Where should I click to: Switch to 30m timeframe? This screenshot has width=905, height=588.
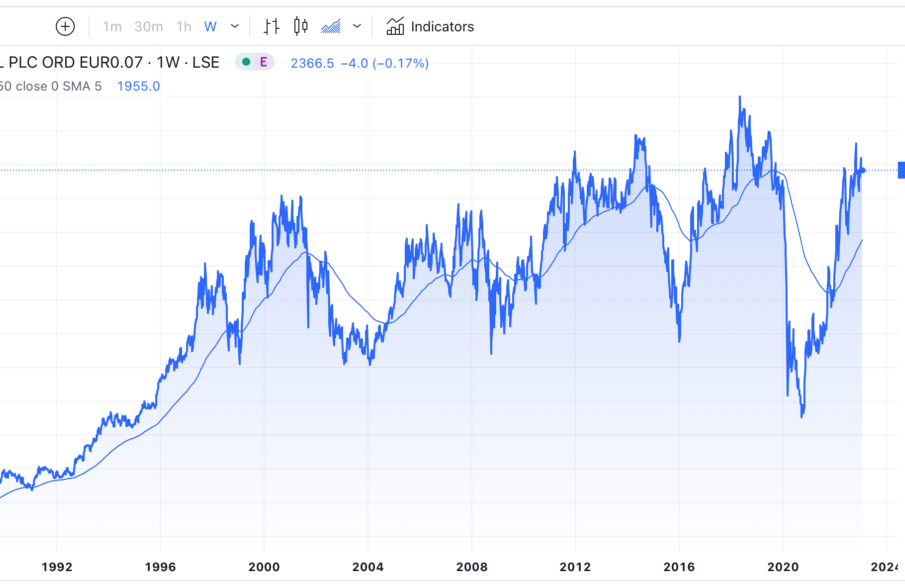click(148, 26)
